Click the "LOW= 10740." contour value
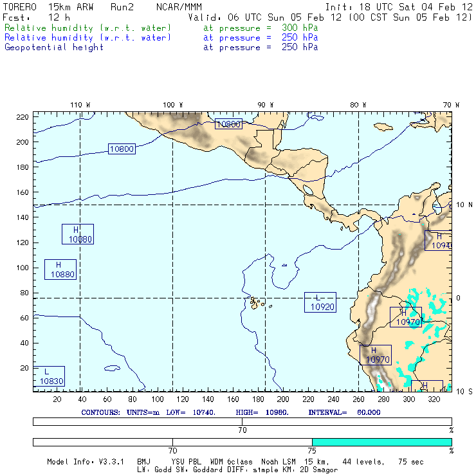 [190, 412]
